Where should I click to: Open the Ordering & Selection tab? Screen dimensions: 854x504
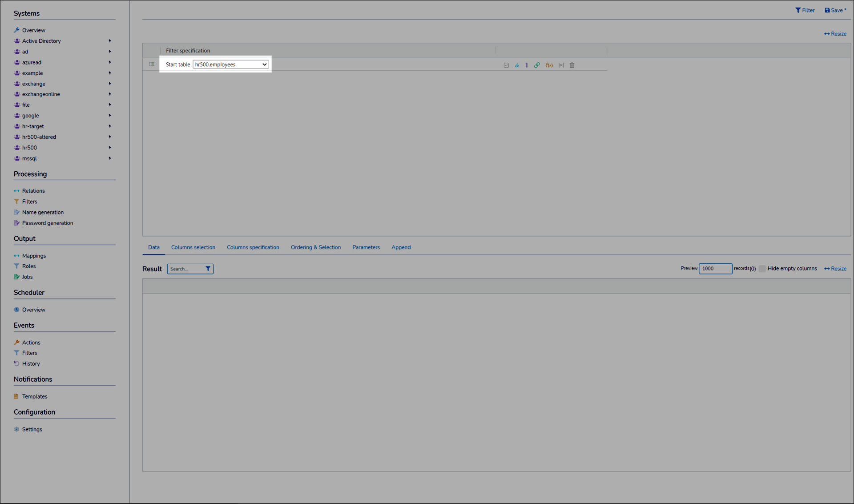pos(315,247)
